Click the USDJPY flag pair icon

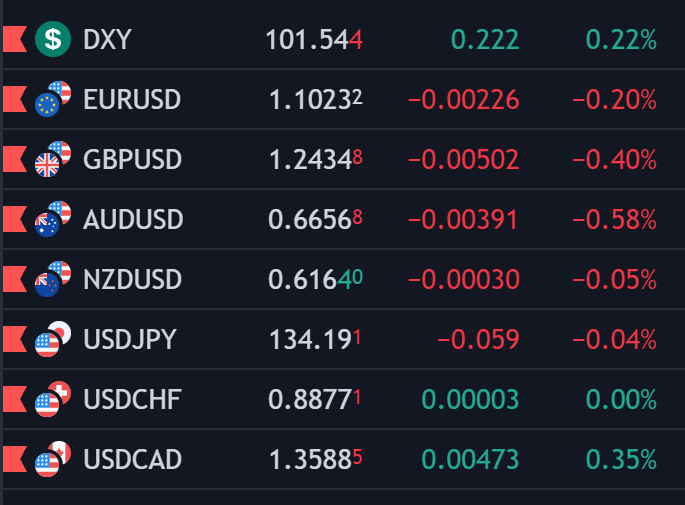(x=52, y=339)
